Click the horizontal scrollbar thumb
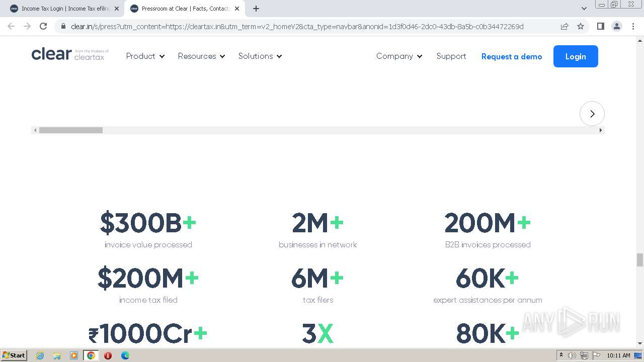Screen dimensions: 644x362 [71, 130]
